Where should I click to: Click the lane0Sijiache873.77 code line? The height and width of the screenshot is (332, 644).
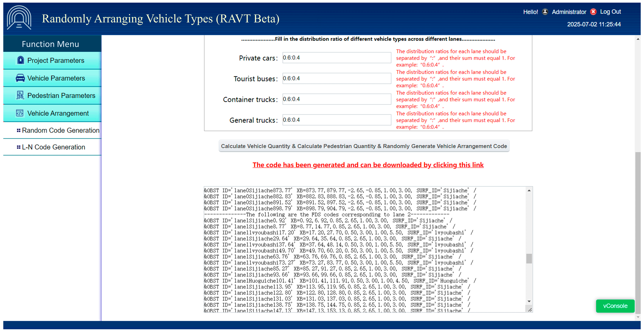coord(340,191)
